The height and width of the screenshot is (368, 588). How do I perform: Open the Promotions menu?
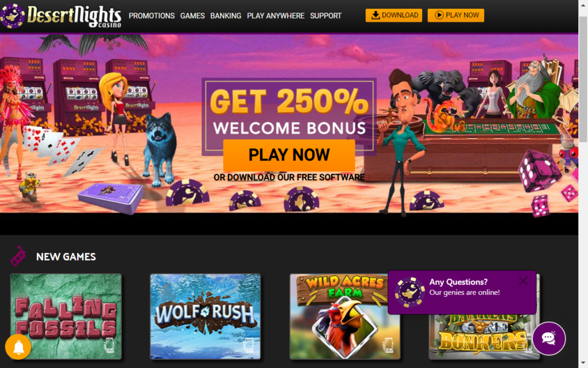[152, 16]
